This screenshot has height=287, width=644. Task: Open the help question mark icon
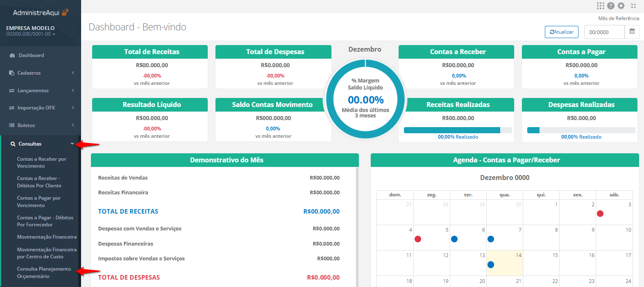(x=611, y=6)
